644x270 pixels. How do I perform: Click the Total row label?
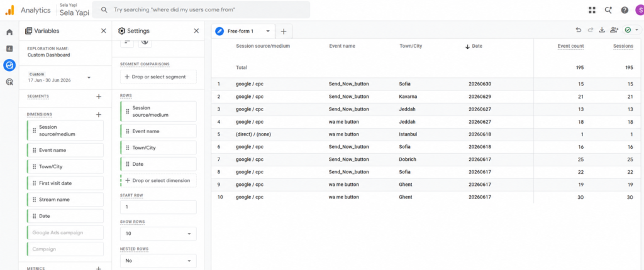(x=241, y=67)
